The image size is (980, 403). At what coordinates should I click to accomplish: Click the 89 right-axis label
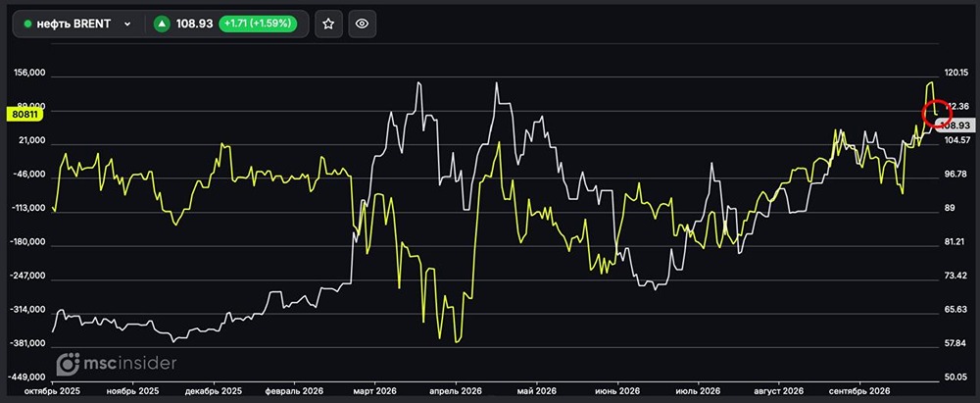[x=952, y=209]
